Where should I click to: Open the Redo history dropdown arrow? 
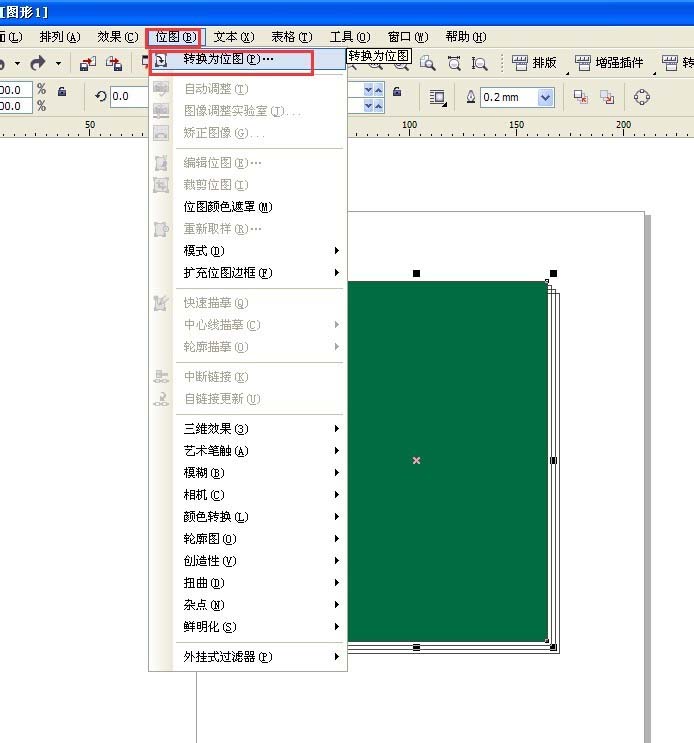point(58,63)
